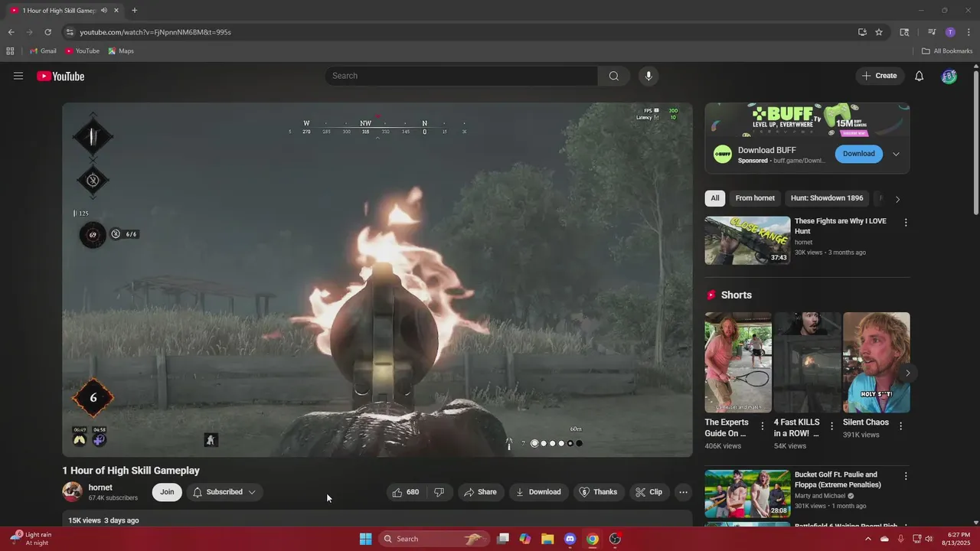Download the video below the player
980x551 pixels.
538,492
